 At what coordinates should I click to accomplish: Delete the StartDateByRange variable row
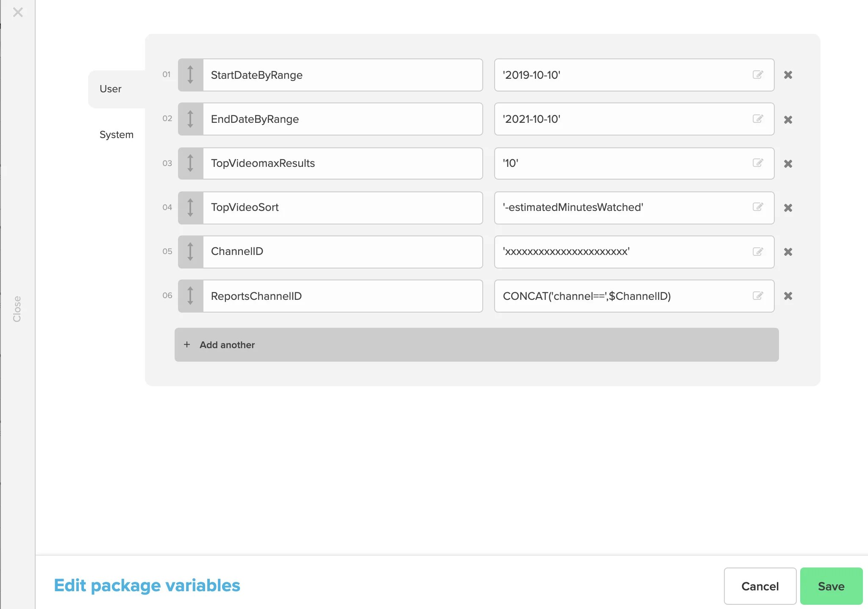(788, 75)
